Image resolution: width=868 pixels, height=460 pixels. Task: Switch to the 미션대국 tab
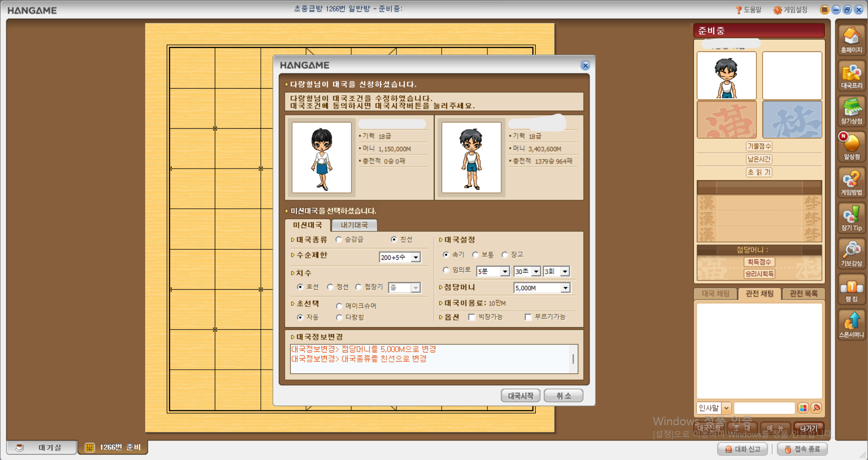coord(307,225)
